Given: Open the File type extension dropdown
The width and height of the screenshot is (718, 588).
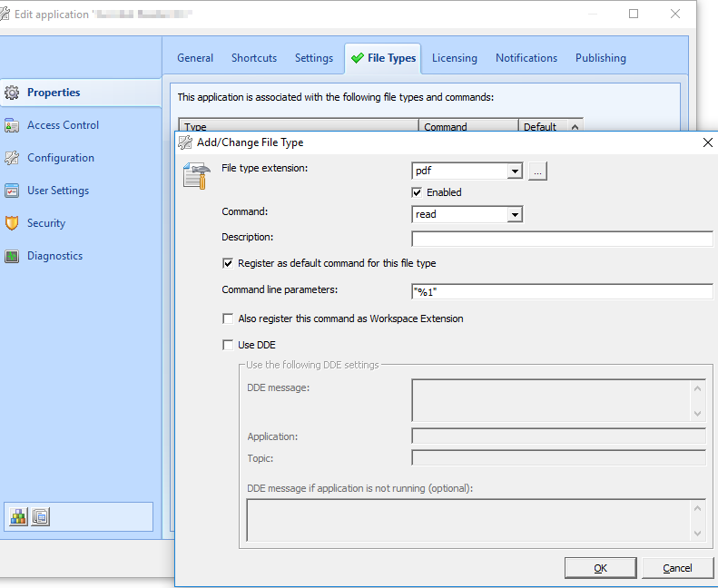Looking at the screenshot, I should 515,171.
